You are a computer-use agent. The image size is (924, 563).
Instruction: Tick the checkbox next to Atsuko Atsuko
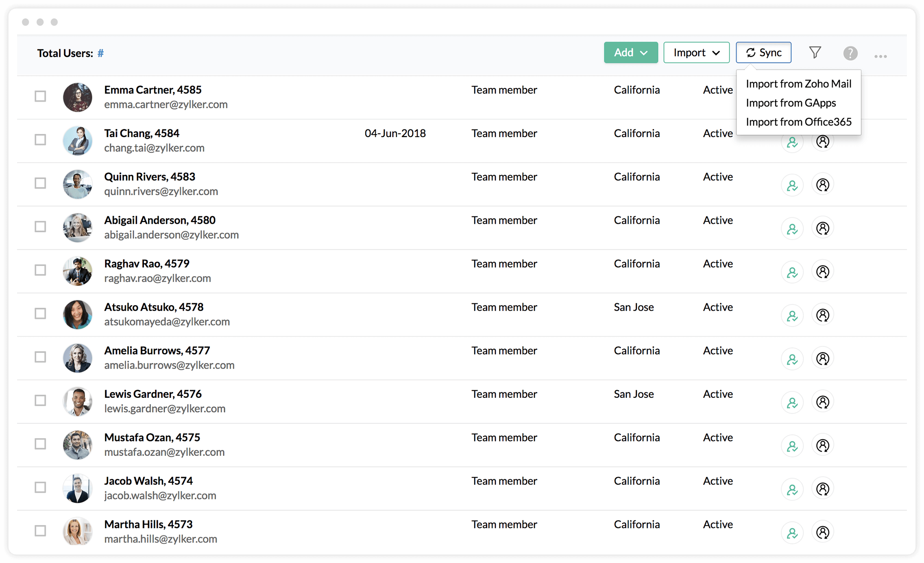[x=40, y=314]
